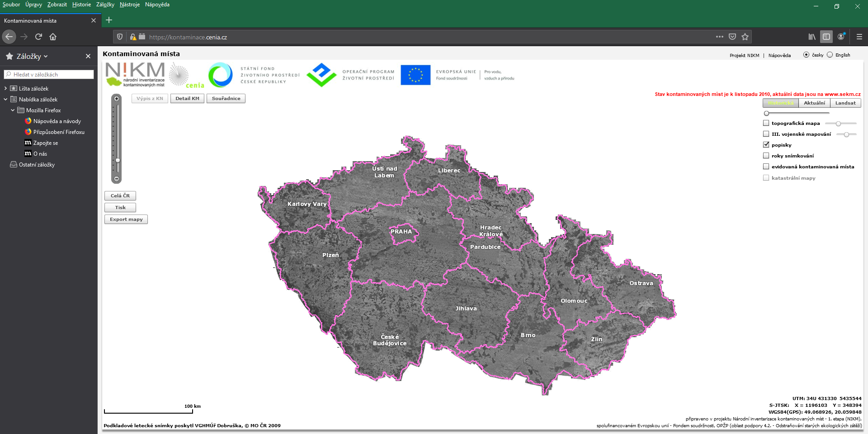Open the Záložky sidebar switcher dropdown
The width and height of the screenshot is (868, 434).
coord(32,57)
